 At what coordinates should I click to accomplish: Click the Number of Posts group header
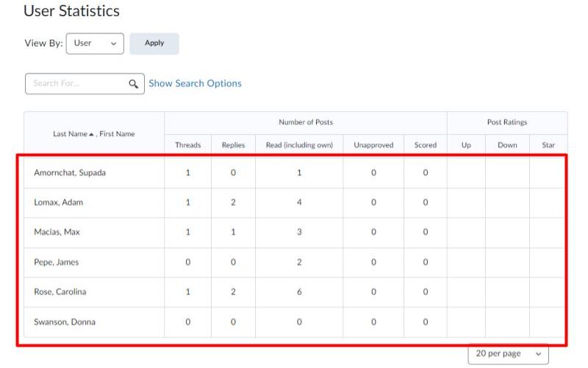[306, 122]
